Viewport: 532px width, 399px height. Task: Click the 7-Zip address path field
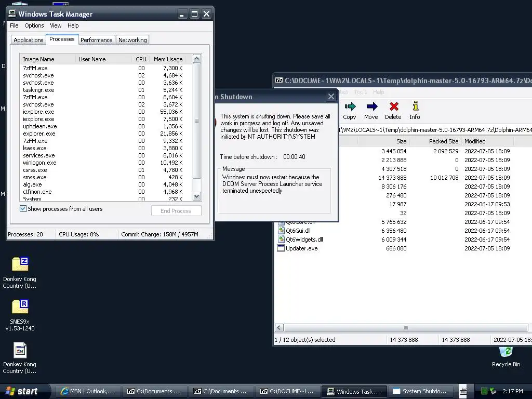coord(435,130)
